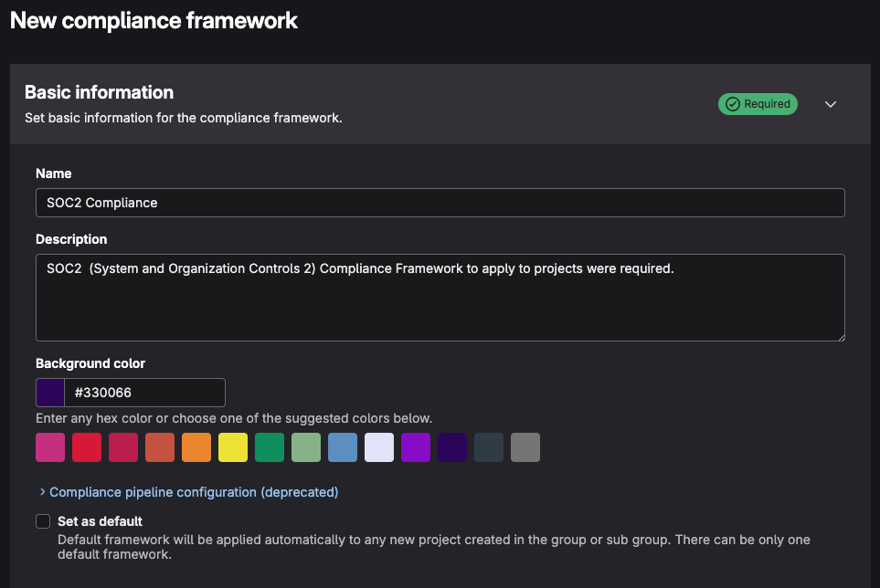Select the orange suggested color swatch
This screenshot has width=880, height=588.
point(196,447)
